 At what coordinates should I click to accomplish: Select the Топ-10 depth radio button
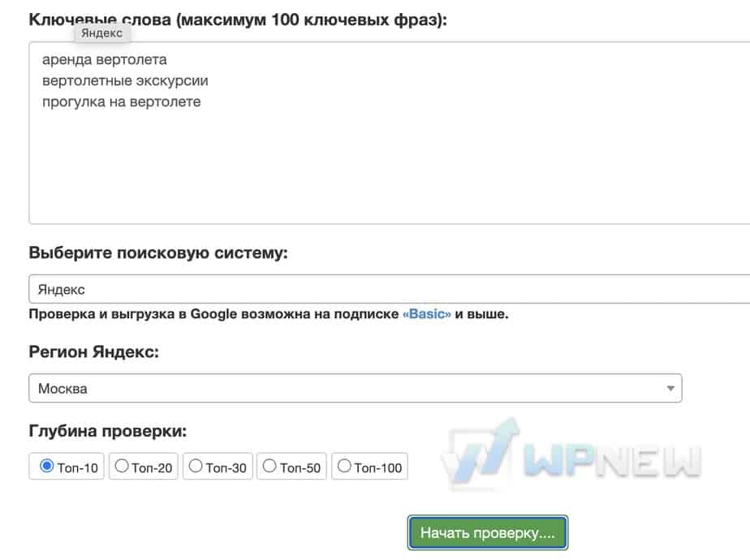tap(47, 466)
